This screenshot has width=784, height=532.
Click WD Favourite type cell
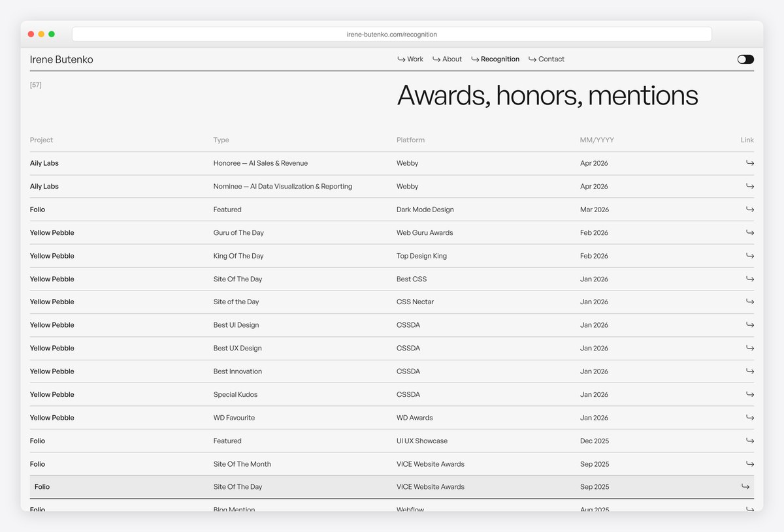pos(234,418)
